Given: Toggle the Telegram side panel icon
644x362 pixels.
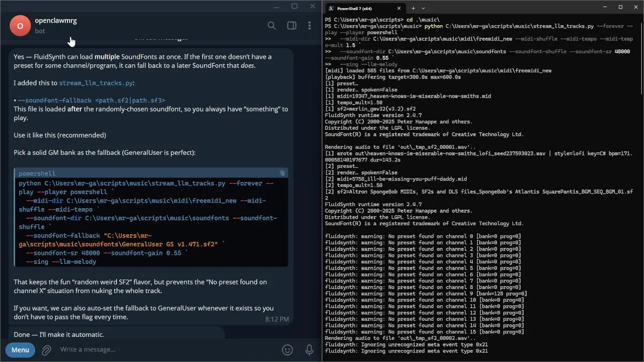Looking at the screenshot, I should click(292, 26).
